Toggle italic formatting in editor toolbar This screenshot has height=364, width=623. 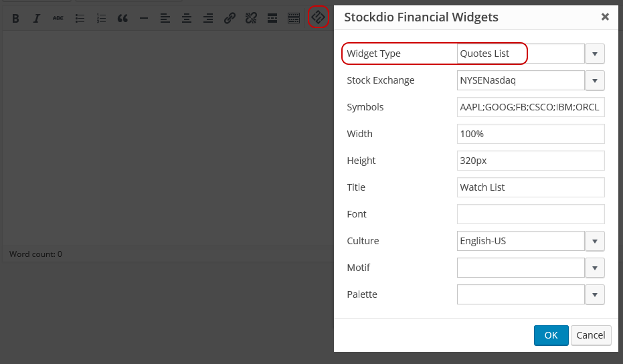[37, 18]
